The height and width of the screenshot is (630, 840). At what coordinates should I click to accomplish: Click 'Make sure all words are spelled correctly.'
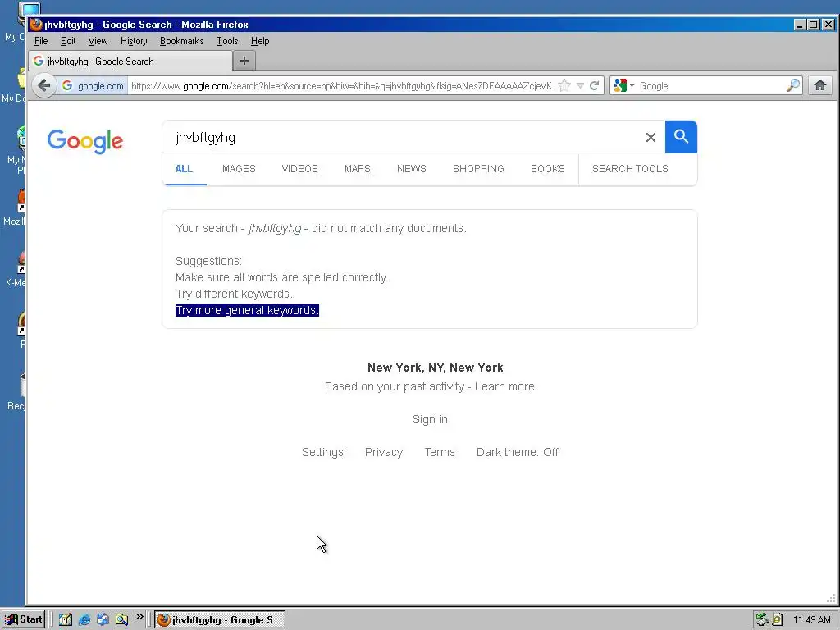(x=282, y=277)
